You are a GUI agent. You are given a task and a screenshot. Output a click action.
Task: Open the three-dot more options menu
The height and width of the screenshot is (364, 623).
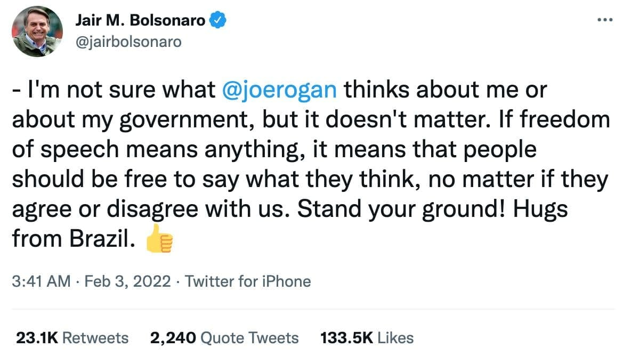605,20
